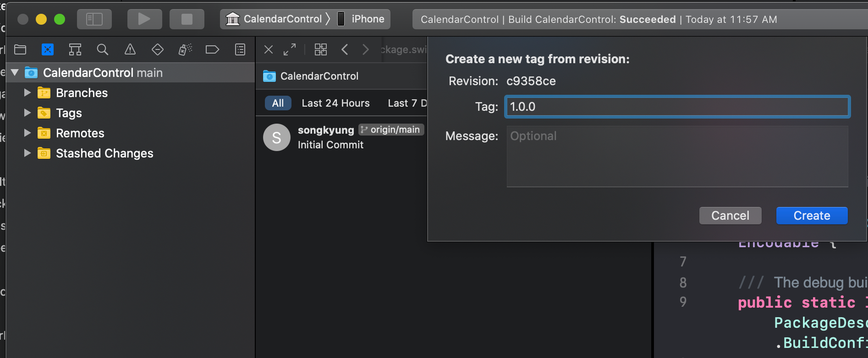Open the Report navigator list icon
This screenshot has width=868, height=358.
click(240, 50)
